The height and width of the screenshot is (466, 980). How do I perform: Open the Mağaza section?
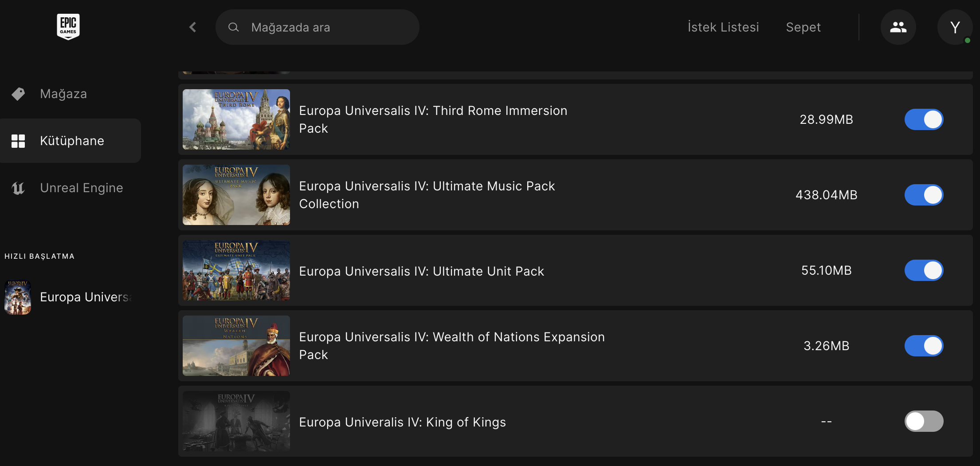coord(71,94)
